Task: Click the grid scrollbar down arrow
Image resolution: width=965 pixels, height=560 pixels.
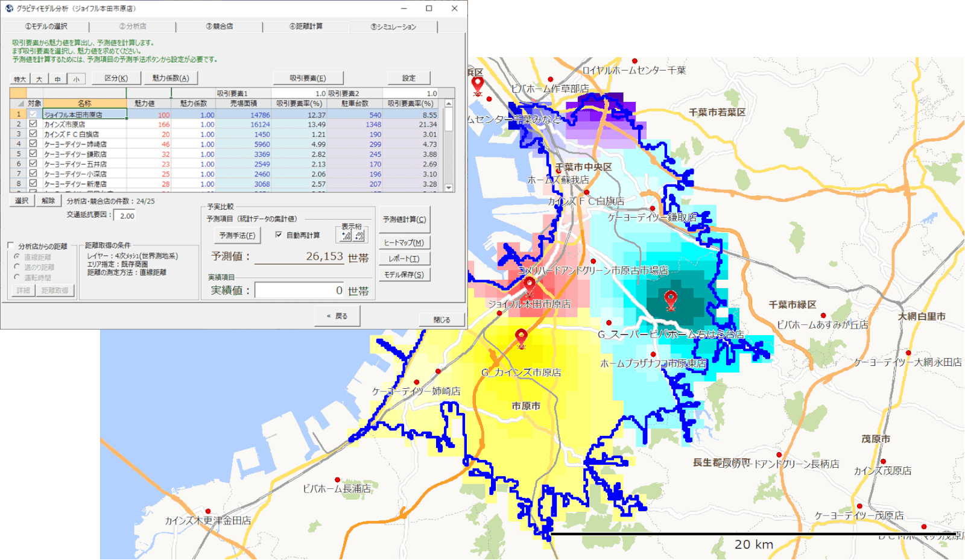Action: pyautogui.click(x=449, y=187)
